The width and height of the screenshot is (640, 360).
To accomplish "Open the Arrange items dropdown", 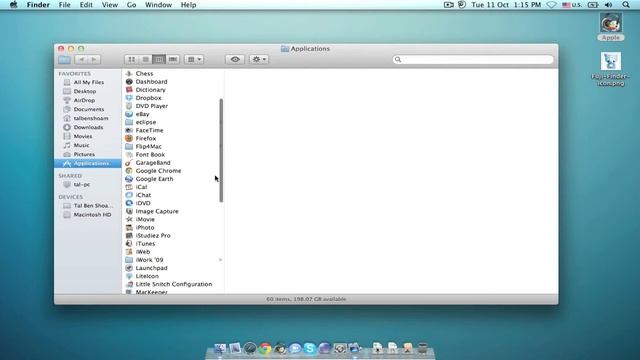I will (x=193, y=60).
